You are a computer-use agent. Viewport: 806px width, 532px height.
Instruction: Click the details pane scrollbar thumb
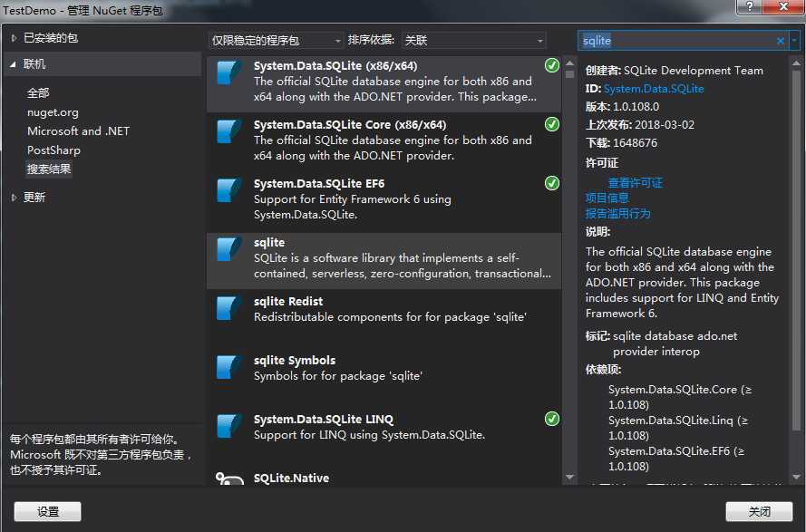(x=796, y=251)
